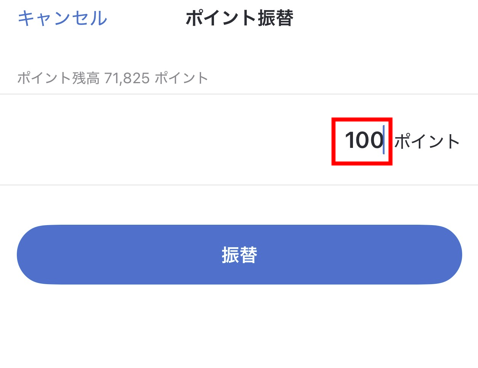The width and height of the screenshot is (478, 368).
Task: Focus the points input showing 100
Action: [x=364, y=140]
